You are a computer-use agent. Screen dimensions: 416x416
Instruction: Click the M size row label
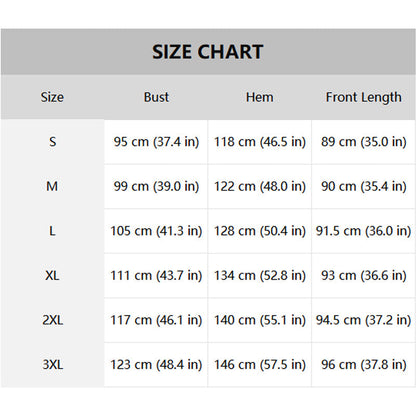[x=52, y=186]
